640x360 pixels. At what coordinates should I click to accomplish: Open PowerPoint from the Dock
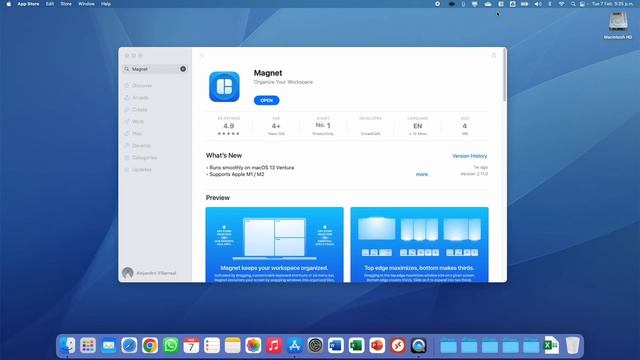pyautogui.click(x=377, y=346)
